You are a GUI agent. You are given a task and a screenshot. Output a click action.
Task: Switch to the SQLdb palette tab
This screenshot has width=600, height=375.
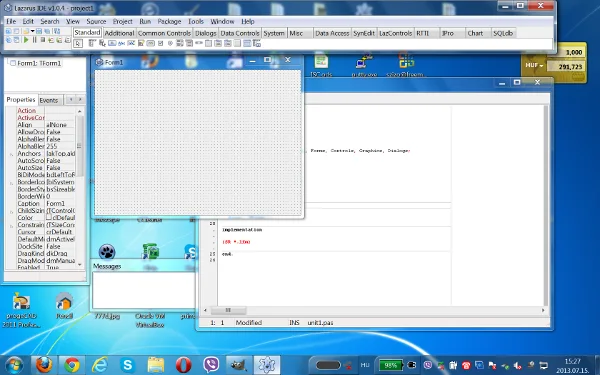pos(503,33)
